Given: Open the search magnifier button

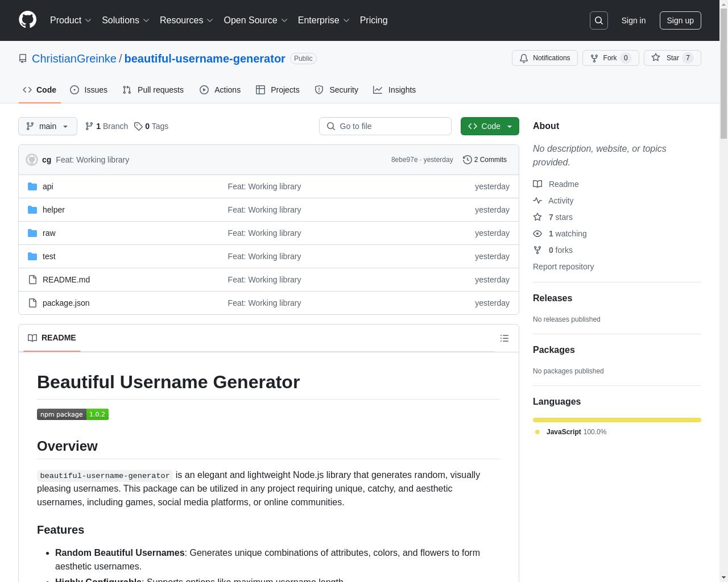Looking at the screenshot, I should [599, 20].
